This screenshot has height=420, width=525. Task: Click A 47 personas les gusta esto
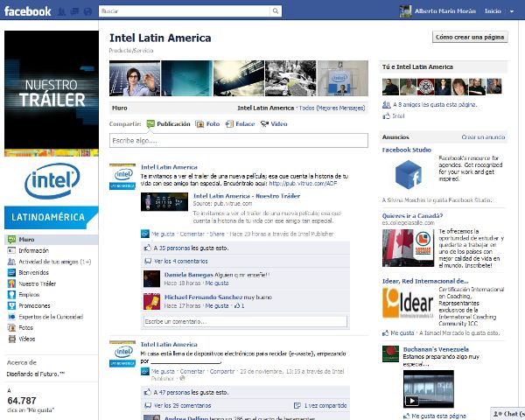(191, 392)
